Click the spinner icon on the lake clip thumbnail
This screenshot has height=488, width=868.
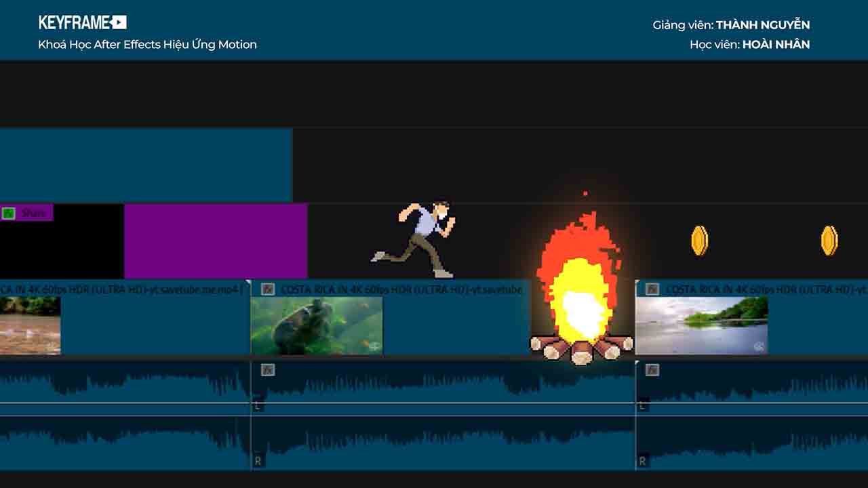tap(759, 346)
